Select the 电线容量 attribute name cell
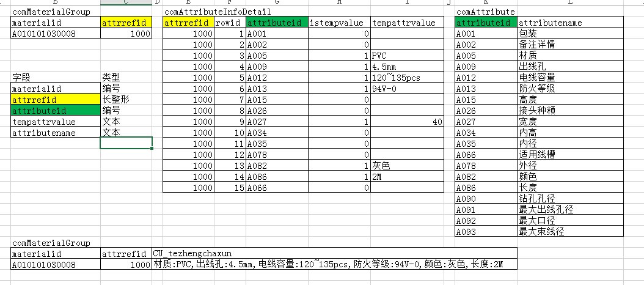The width and height of the screenshot is (644, 285). click(570, 77)
